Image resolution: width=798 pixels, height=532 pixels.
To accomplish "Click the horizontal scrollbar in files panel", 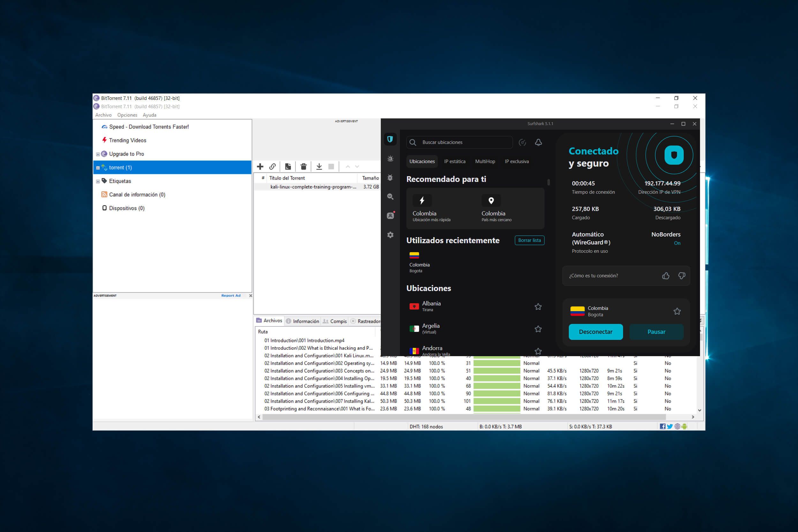I will click(x=464, y=417).
